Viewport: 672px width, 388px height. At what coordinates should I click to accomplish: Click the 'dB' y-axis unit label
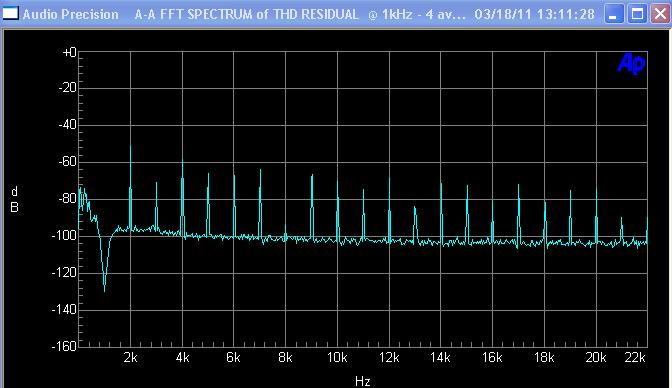pyautogui.click(x=14, y=199)
